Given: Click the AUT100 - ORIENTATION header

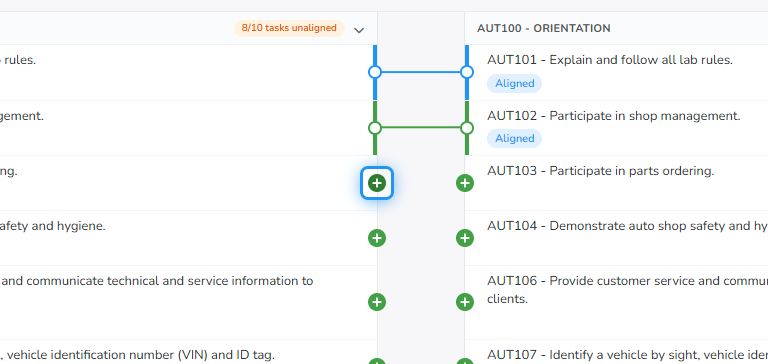Looking at the screenshot, I should (544, 28).
